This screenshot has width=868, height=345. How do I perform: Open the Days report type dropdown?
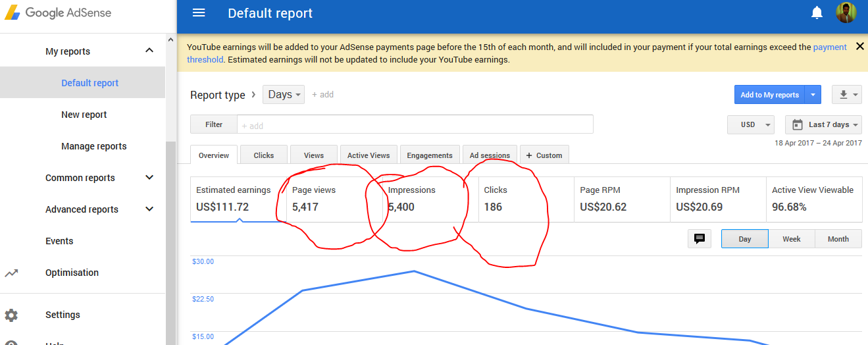[x=284, y=94]
